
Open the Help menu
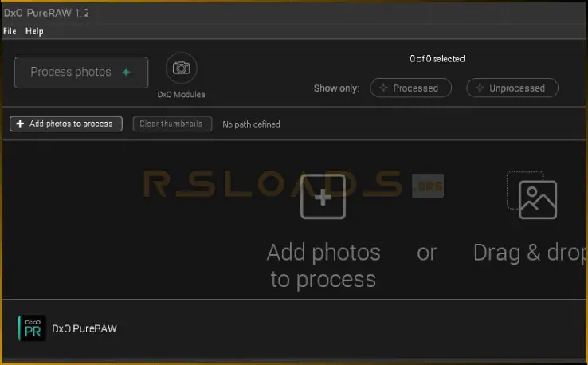34,31
